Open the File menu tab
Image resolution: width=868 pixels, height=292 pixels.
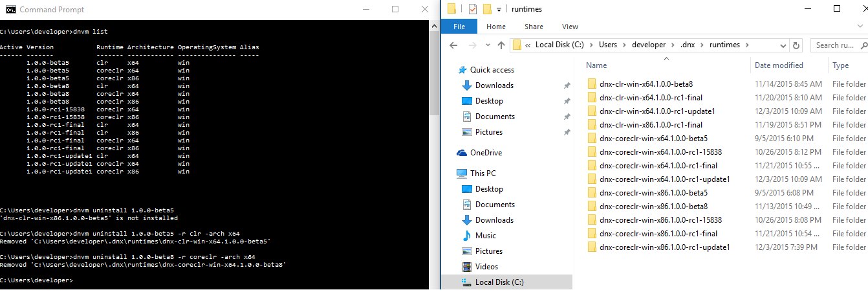pyautogui.click(x=459, y=27)
